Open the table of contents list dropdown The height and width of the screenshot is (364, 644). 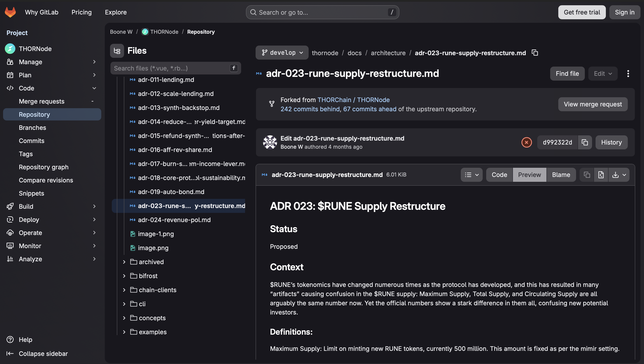point(471,175)
